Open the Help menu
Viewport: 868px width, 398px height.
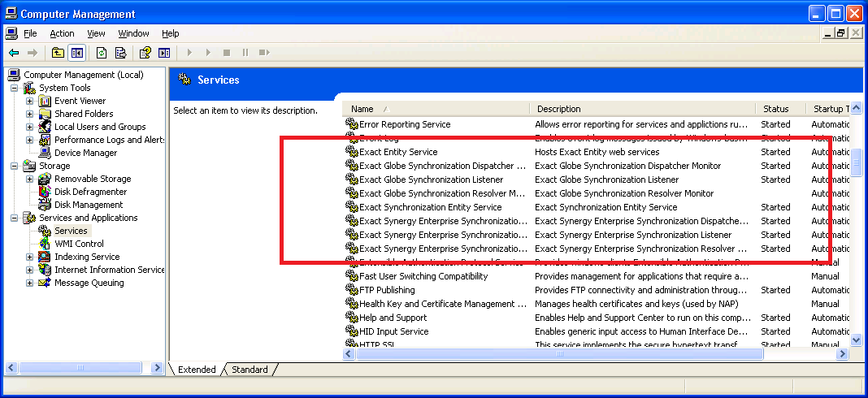(x=171, y=33)
